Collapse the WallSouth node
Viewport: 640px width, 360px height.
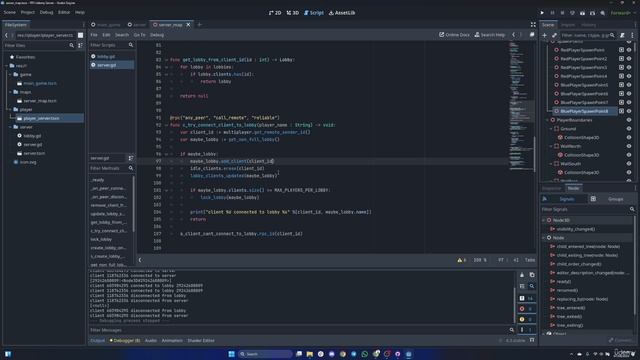coord(551,164)
